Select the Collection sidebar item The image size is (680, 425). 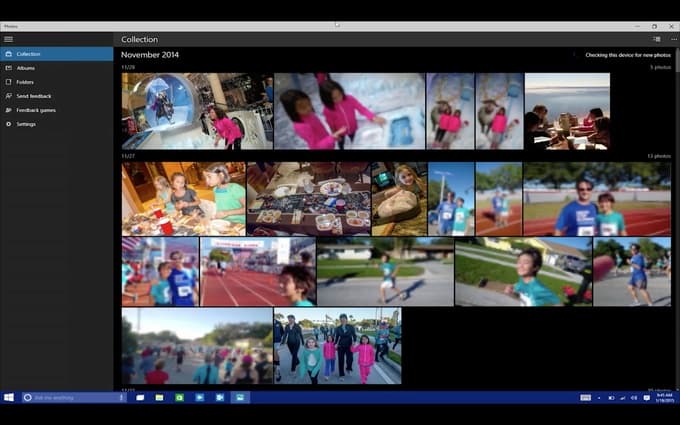(57, 54)
